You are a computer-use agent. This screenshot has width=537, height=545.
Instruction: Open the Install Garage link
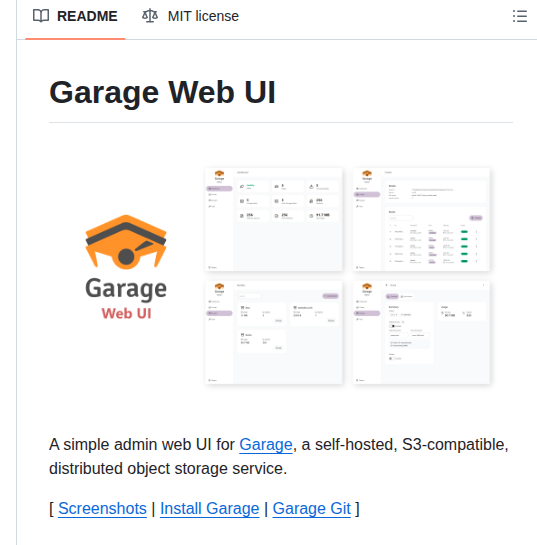coord(210,509)
